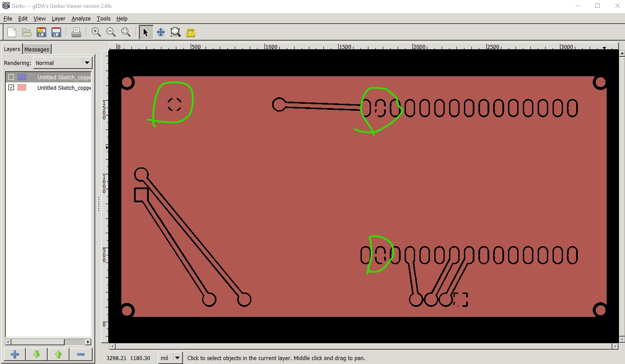625x364 pixels.
Task: Select the first Untitled Sketch_copper layer row
Action: (x=48, y=77)
